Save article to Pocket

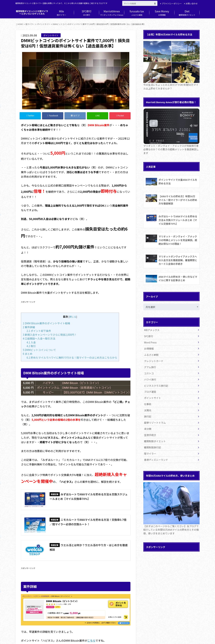[x=120, y=116]
